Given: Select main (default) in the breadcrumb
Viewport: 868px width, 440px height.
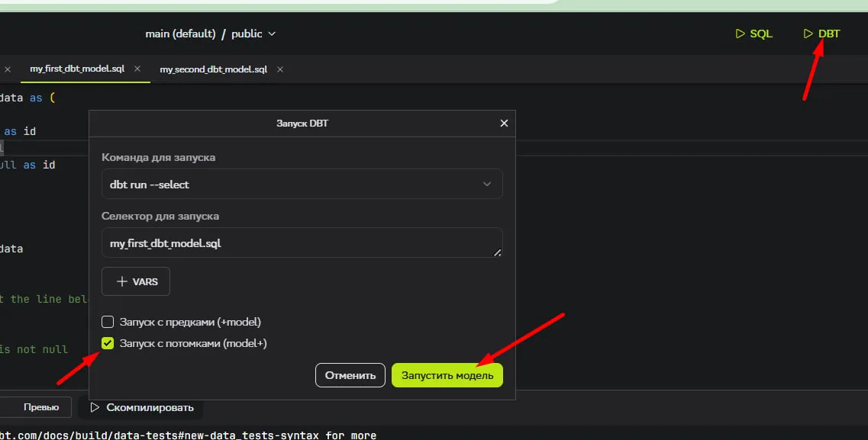Looking at the screenshot, I should [180, 34].
